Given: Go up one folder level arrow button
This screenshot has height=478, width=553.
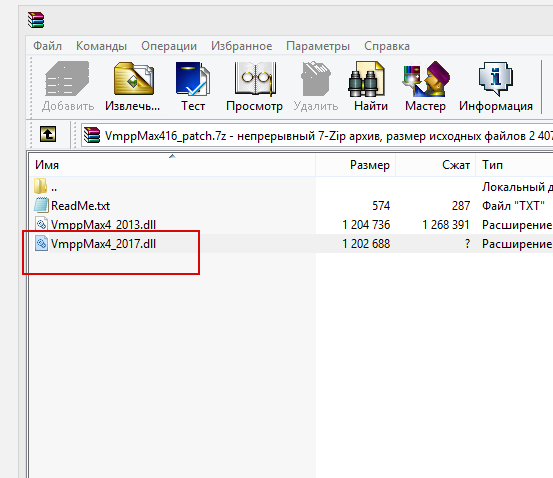Looking at the screenshot, I should (48, 134).
